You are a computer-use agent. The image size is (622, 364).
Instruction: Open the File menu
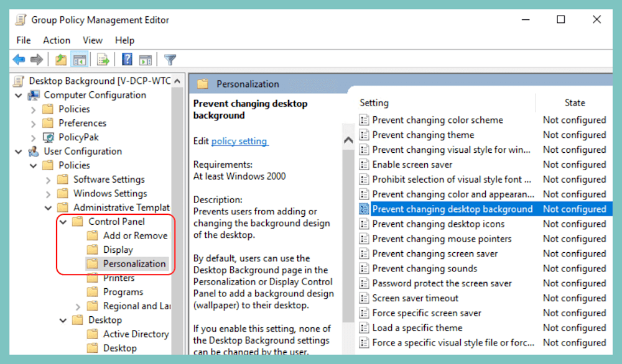pyautogui.click(x=23, y=40)
